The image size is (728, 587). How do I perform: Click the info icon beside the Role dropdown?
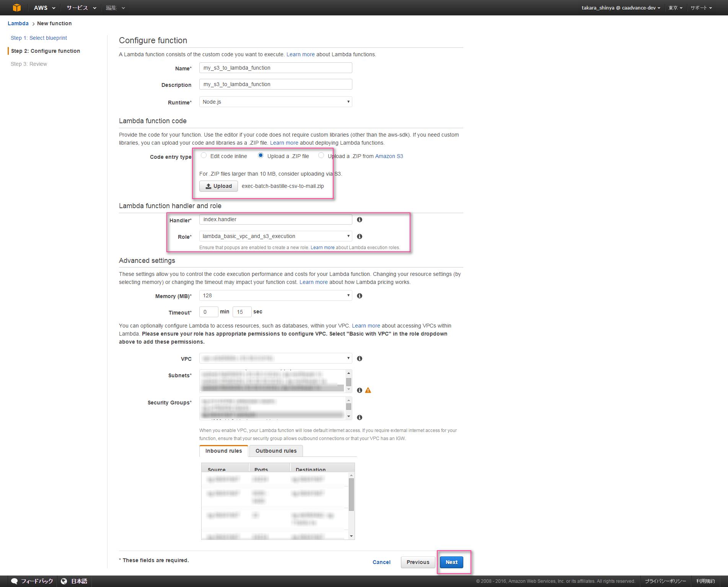pos(359,236)
